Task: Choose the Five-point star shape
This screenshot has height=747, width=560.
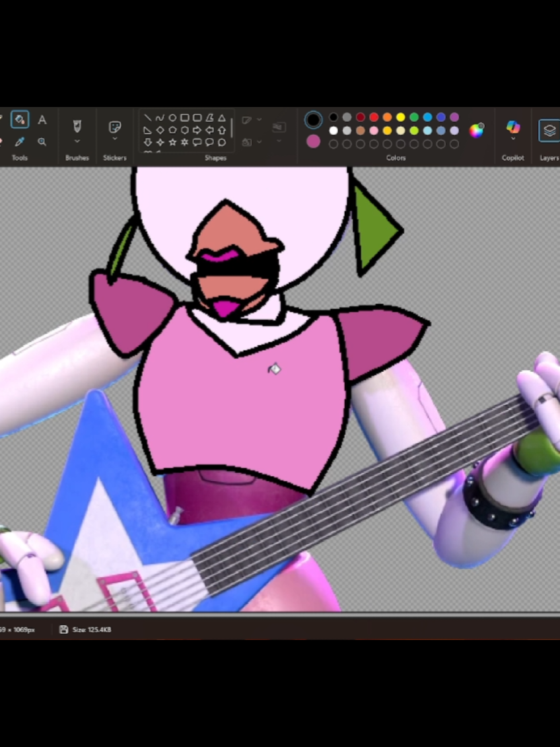Action: [172, 143]
